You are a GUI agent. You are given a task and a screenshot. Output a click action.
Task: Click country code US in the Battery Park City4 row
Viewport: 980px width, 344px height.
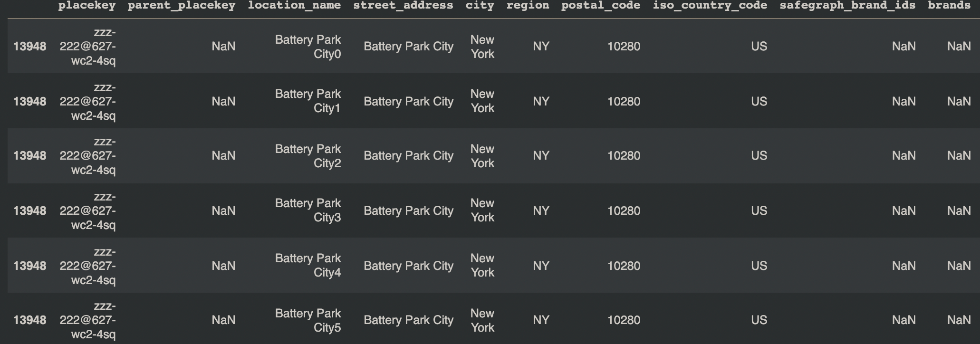759,266
